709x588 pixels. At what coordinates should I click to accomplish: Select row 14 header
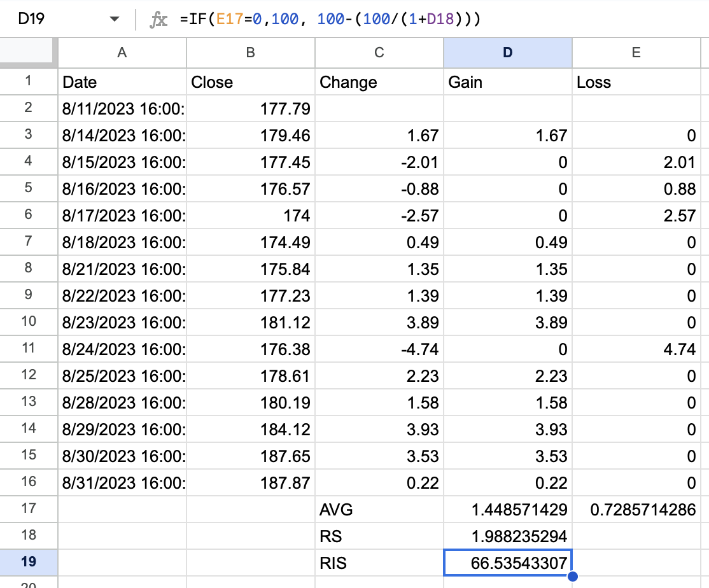pos(29,428)
